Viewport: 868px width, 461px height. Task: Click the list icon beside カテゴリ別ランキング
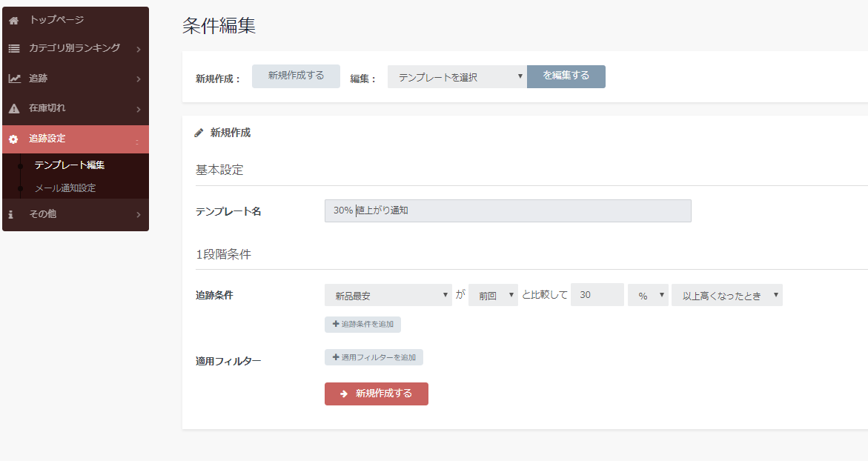click(x=14, y=49)
